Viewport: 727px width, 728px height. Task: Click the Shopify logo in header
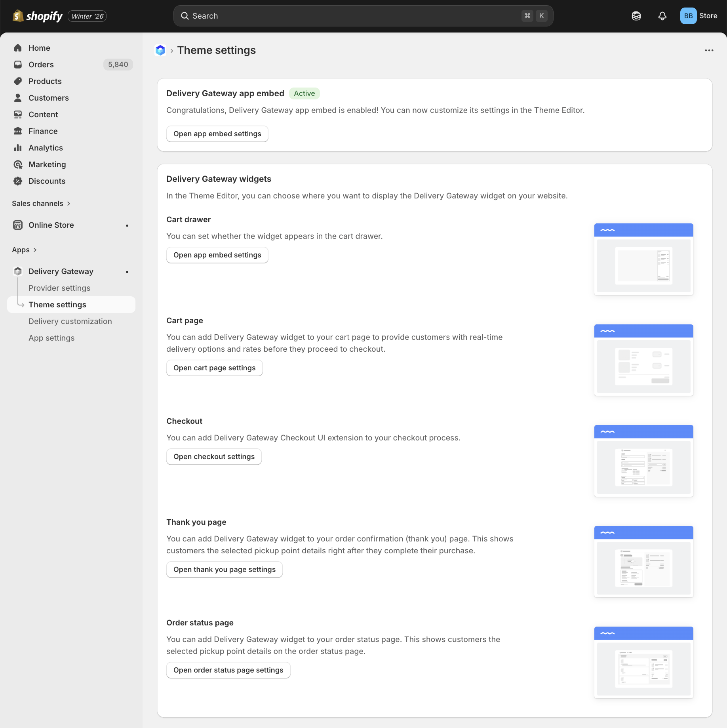click(x=38, y=16)
